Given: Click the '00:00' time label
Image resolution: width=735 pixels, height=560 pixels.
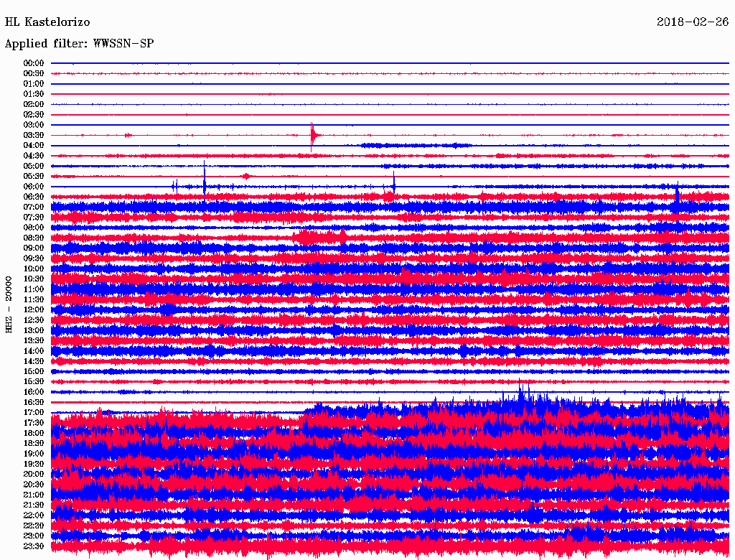Looking at the screenshot, I should [33, 63].
